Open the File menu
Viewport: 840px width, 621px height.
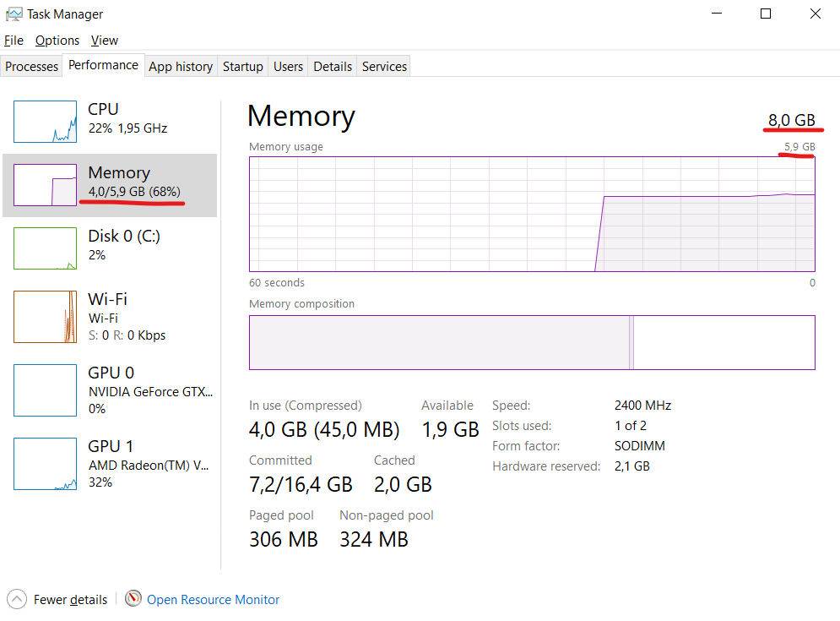click(14, 40)
